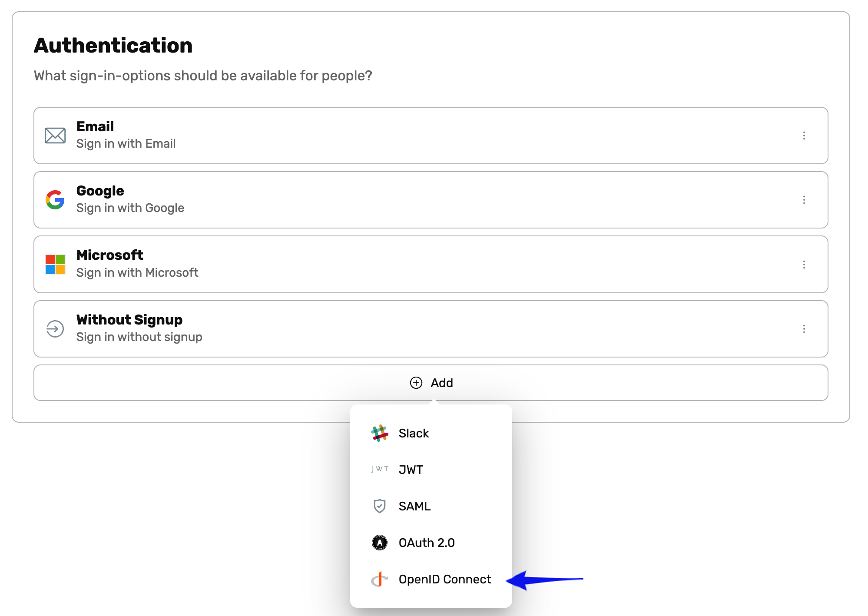Open the Google options three-dot menu

(x=805, y=199)
